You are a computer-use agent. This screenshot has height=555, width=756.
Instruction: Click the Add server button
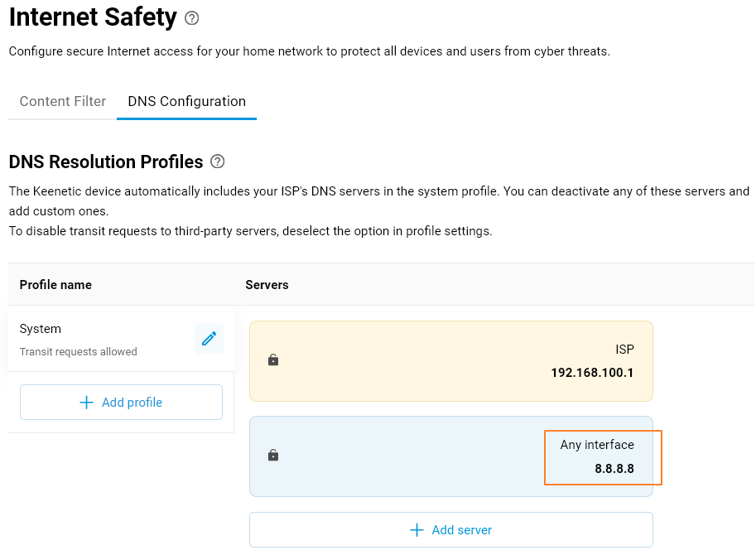click(451, 529)
